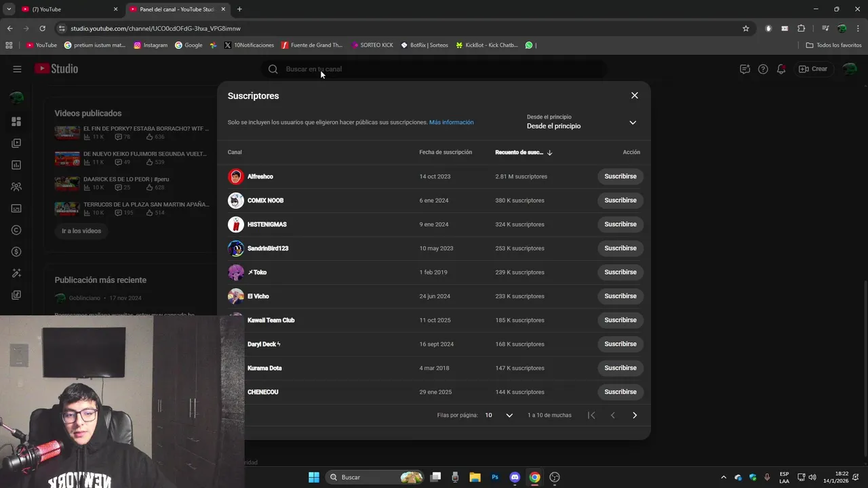Viewport: 868px width, 488px height.
Task: Reload the page in Chrome
Action: click(x=42, y=28)
